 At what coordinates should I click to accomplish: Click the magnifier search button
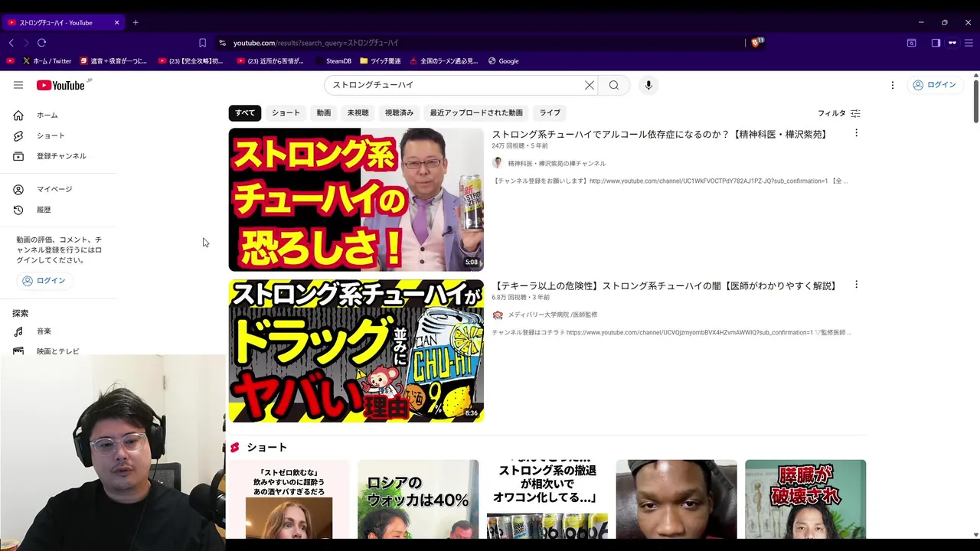pyautogui.click(x=614, y=85)
